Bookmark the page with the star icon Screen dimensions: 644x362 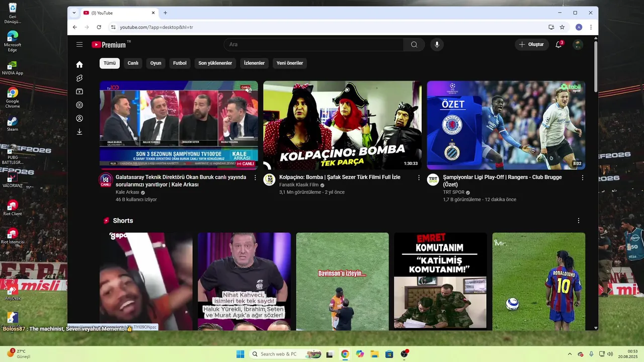point(562,27)
